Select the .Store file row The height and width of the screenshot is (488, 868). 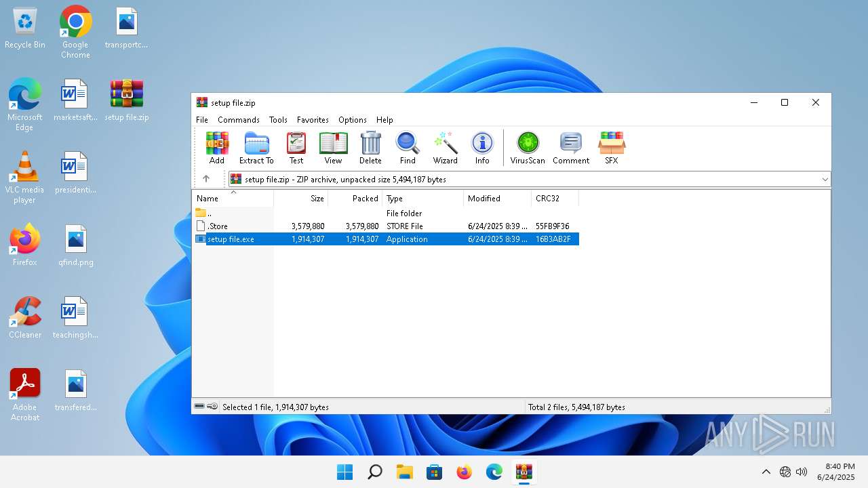[x=386, y=226]
